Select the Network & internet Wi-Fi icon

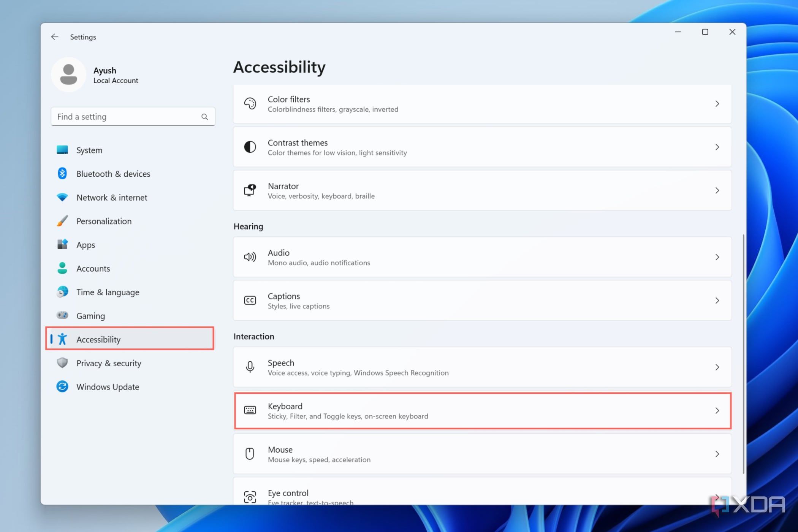(62, 197)
